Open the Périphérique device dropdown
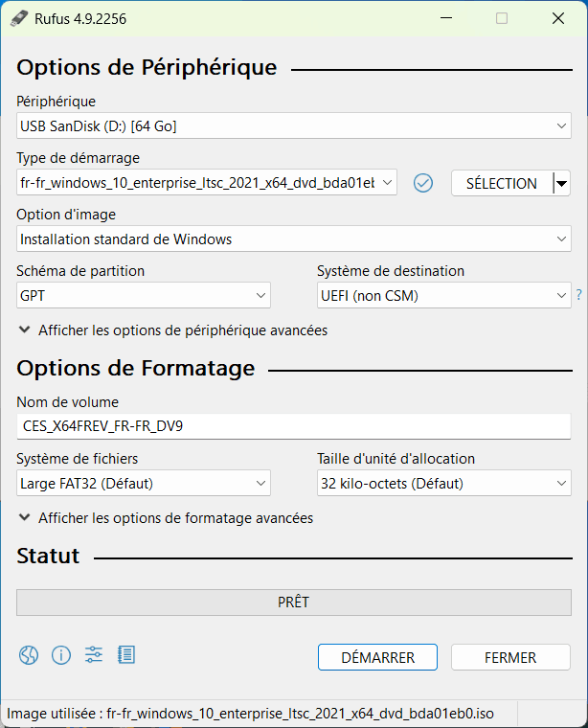This screenshot has width=588, height=728. [294, 125]
